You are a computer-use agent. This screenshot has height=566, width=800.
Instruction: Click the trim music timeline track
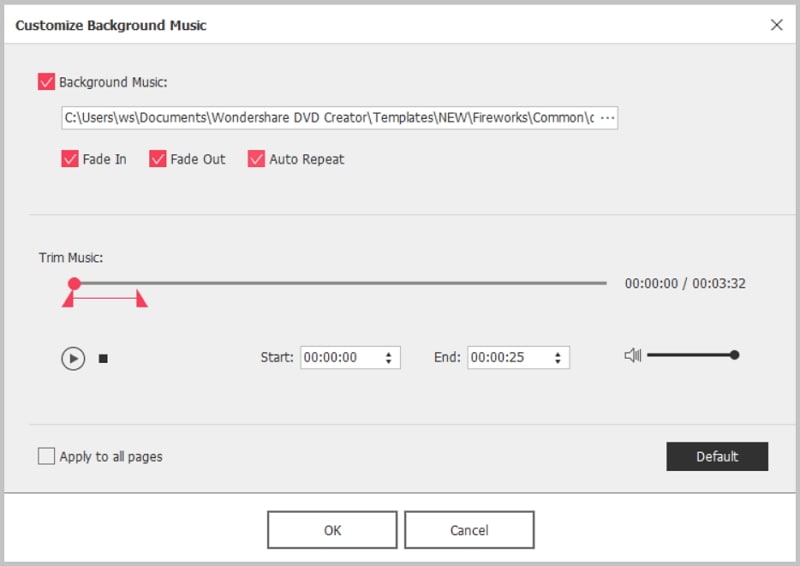tap(341, 283)
